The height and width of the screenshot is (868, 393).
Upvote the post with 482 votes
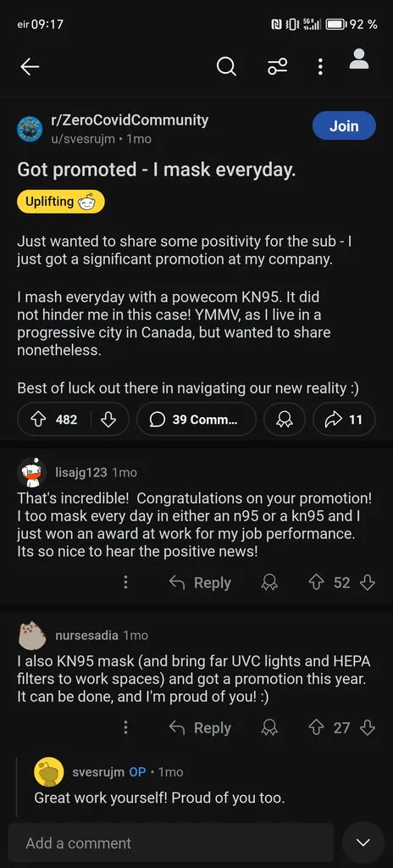coord(39,420)
